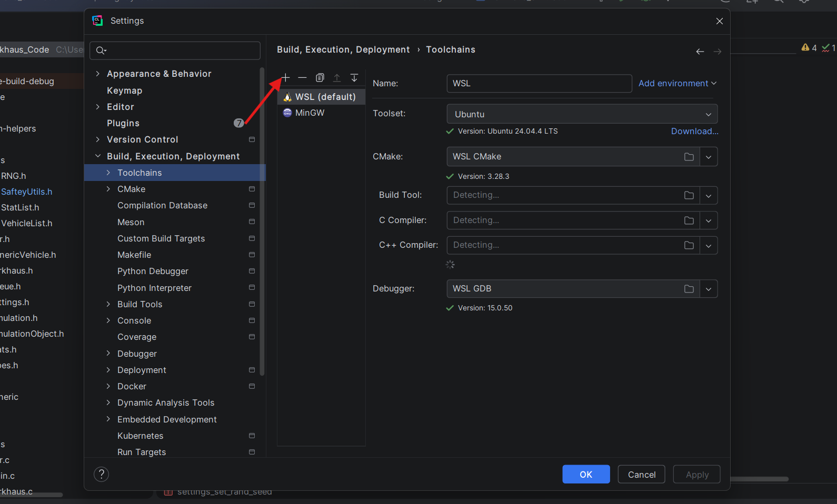837x504 pixels.
Task: Click the warnings indicator in editor
Action: click(x=809, y=48)
